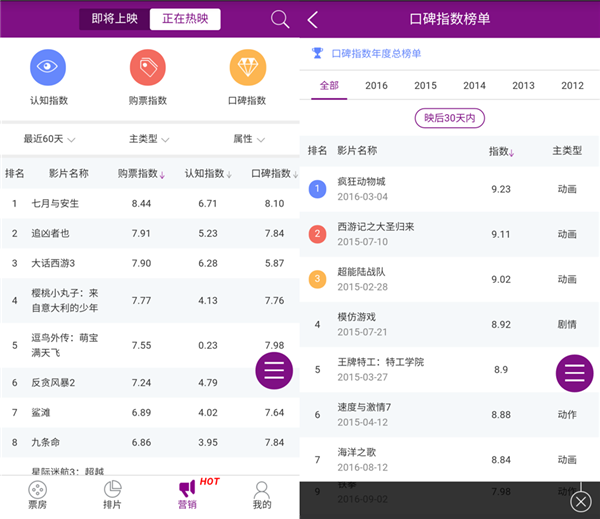Expand the 主类型 filter dropdown

coord(149,139)
